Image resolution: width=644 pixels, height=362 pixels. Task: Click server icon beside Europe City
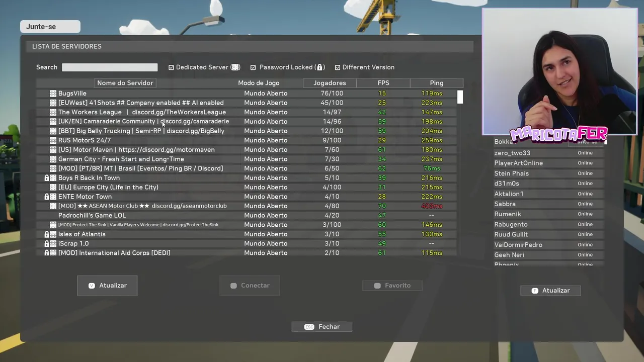tap(53, 187)
